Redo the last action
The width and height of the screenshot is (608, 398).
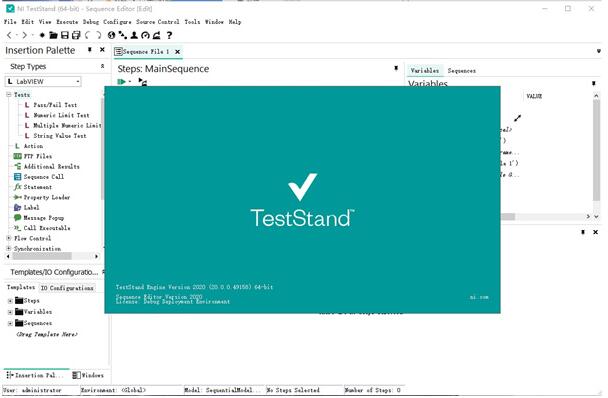click(99, 35)
